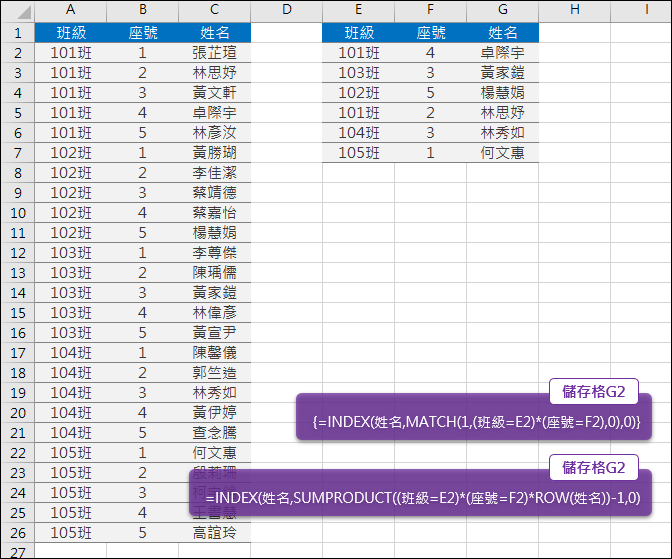The image size is (672, 559).
Task: Select cell B20 with seat number 4
Action: point(143,413)
